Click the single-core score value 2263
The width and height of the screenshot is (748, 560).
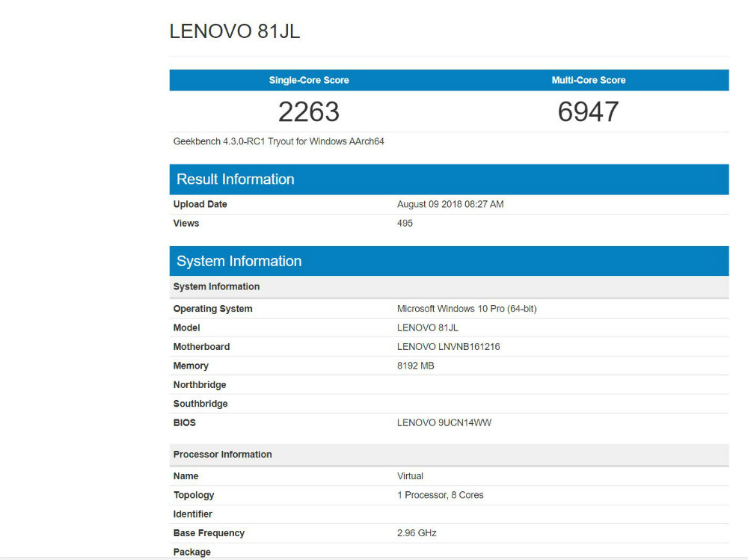[x=309, y=111]
